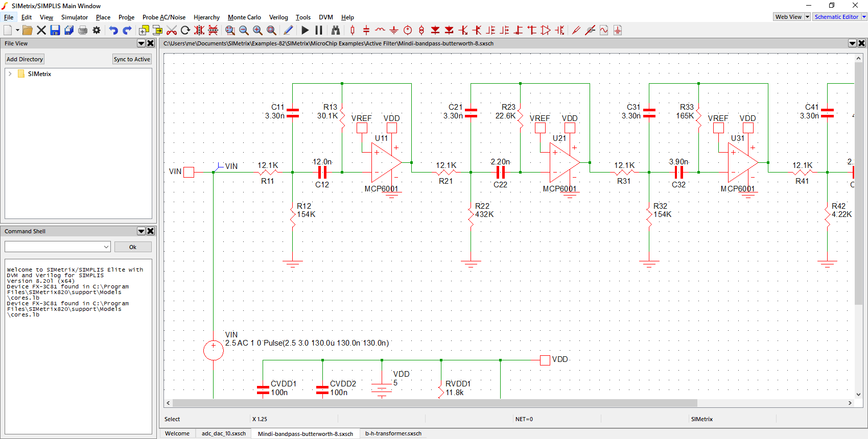Click the scroll right arrow in schematic
Image resolution: width=868 pixels, height=439 pixels.
pyautogui.click(x=850, y=403)
